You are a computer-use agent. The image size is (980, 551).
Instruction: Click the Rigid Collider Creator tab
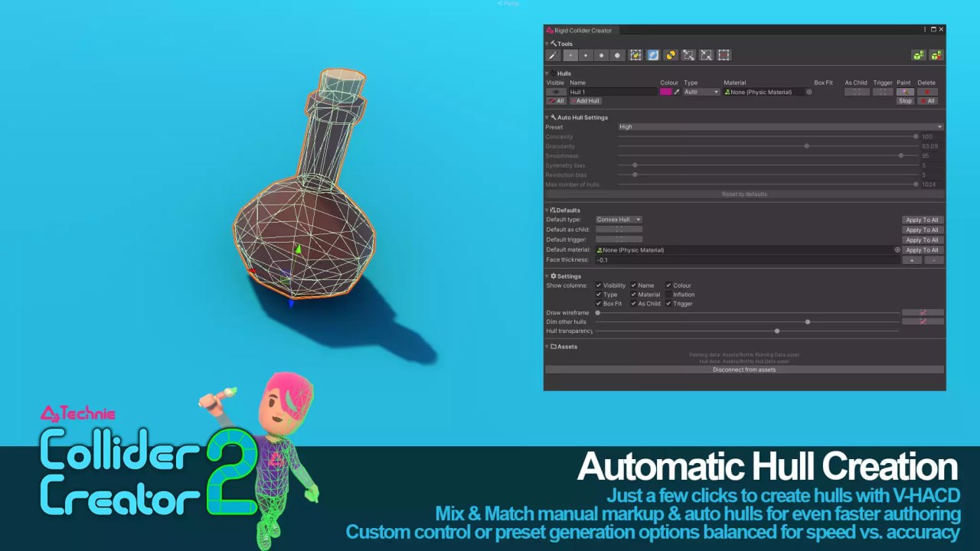[x=583, y=31]
